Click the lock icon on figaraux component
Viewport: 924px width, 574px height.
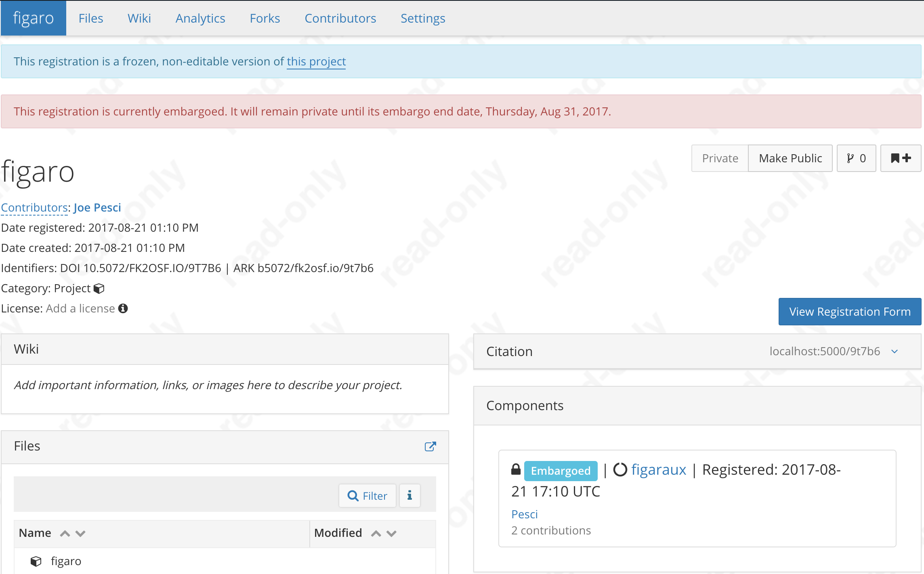click(516, 469)
